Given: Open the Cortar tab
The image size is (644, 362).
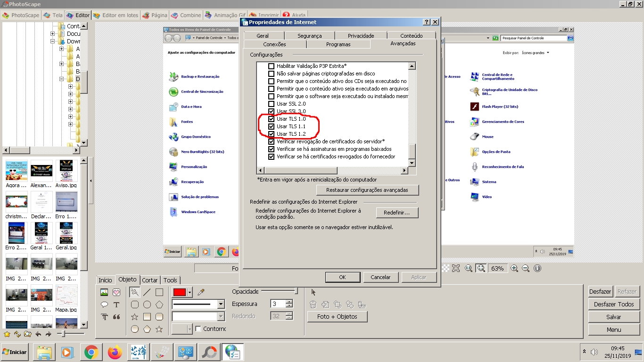Looking at the screenshot, I should point(150,280).
